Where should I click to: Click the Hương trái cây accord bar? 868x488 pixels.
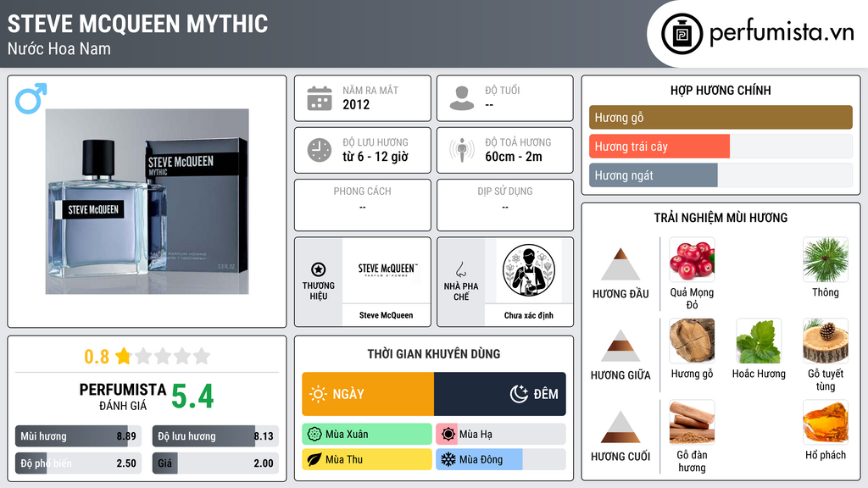[721, 146]
